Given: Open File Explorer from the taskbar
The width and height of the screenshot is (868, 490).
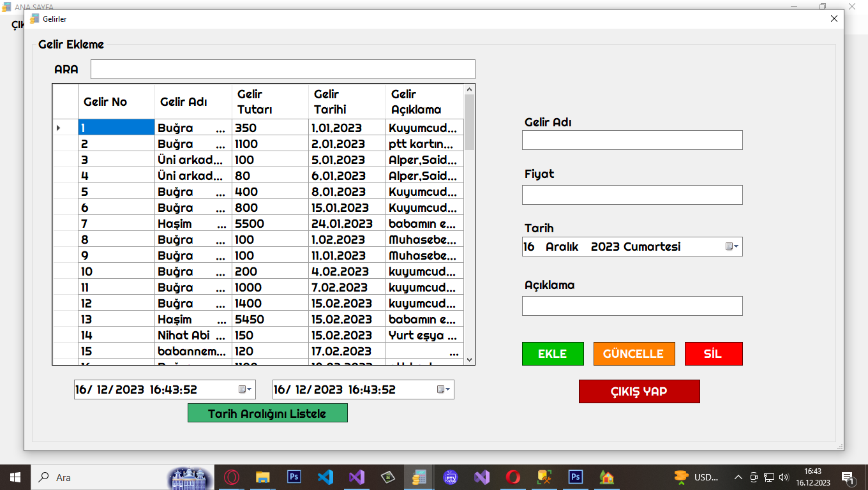Looking at the screenshot, I should point(262,477).
